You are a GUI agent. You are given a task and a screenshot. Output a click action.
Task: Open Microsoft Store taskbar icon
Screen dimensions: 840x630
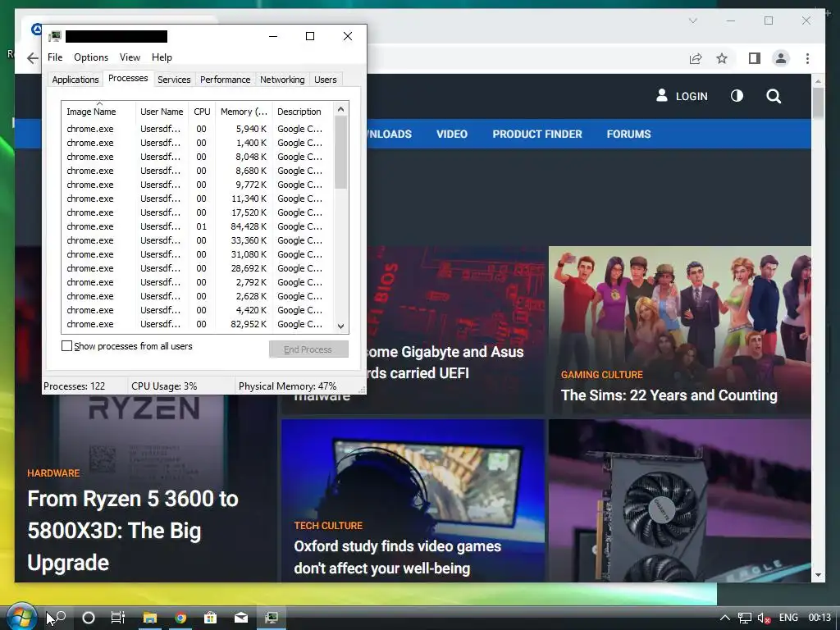tap(211, 618)
